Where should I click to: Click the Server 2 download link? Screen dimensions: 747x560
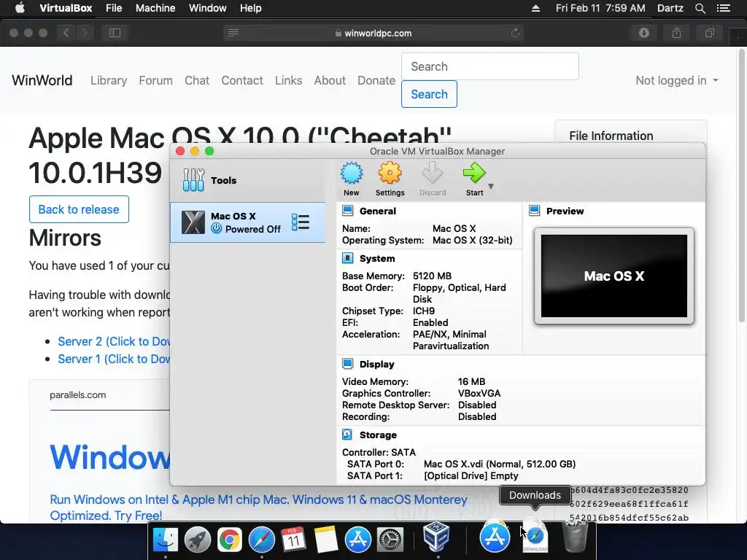coord(113,341)
